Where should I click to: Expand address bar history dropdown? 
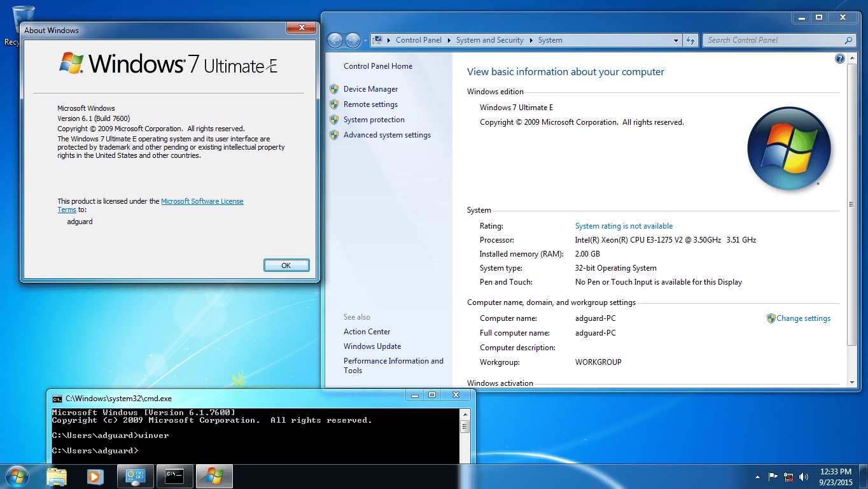676,40
